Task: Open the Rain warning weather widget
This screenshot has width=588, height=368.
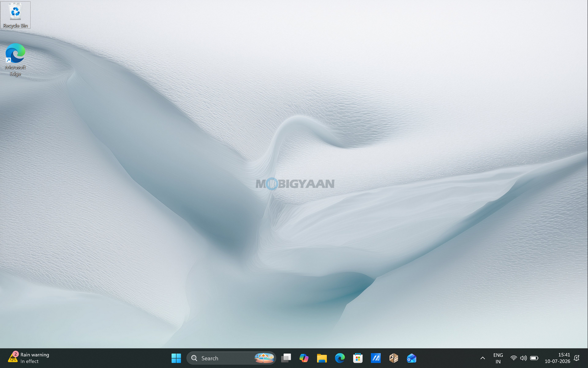Action: (29, 358)
